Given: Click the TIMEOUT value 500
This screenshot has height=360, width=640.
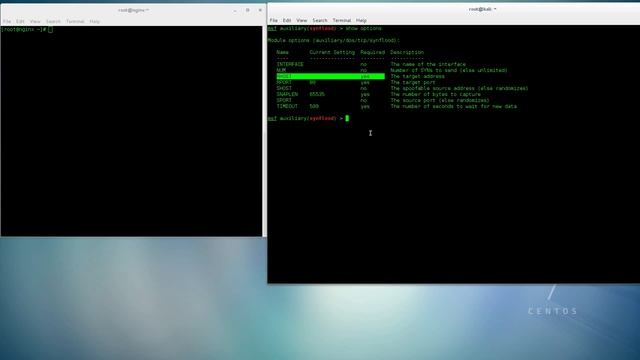Looking at the screenshot, I should coord(314,106).
